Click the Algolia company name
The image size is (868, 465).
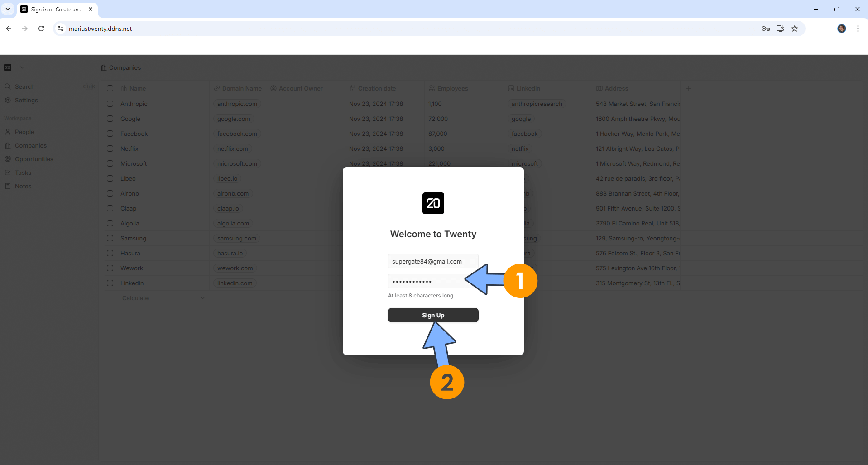click(129, 223)
